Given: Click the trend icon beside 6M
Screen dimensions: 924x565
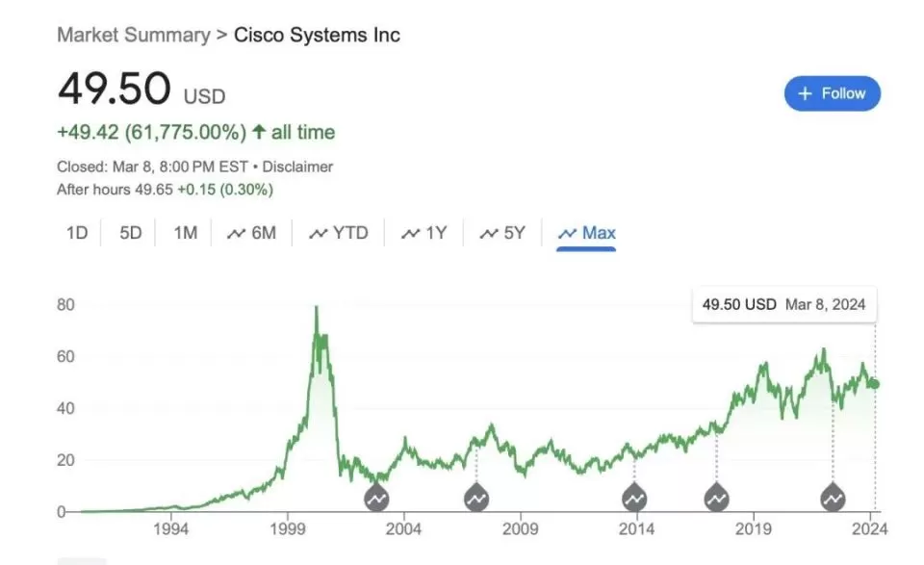Looking at the screenshot, I should click(236, 233).
